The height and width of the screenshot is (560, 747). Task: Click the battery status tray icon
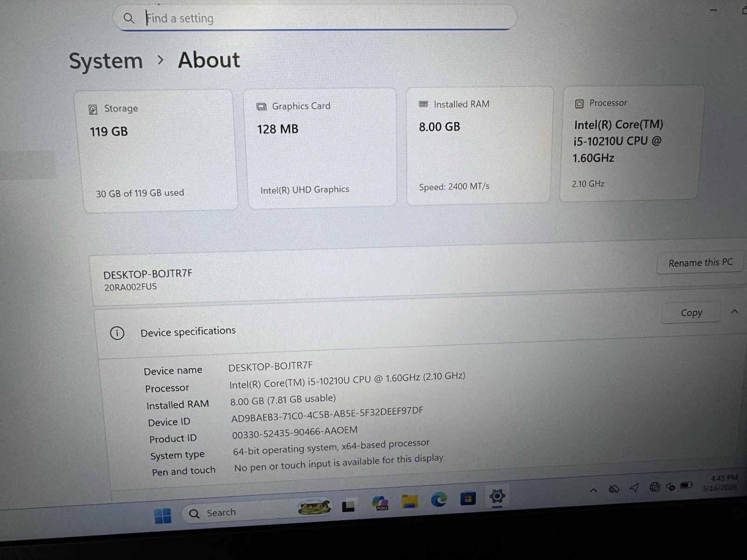coord(686,485)
